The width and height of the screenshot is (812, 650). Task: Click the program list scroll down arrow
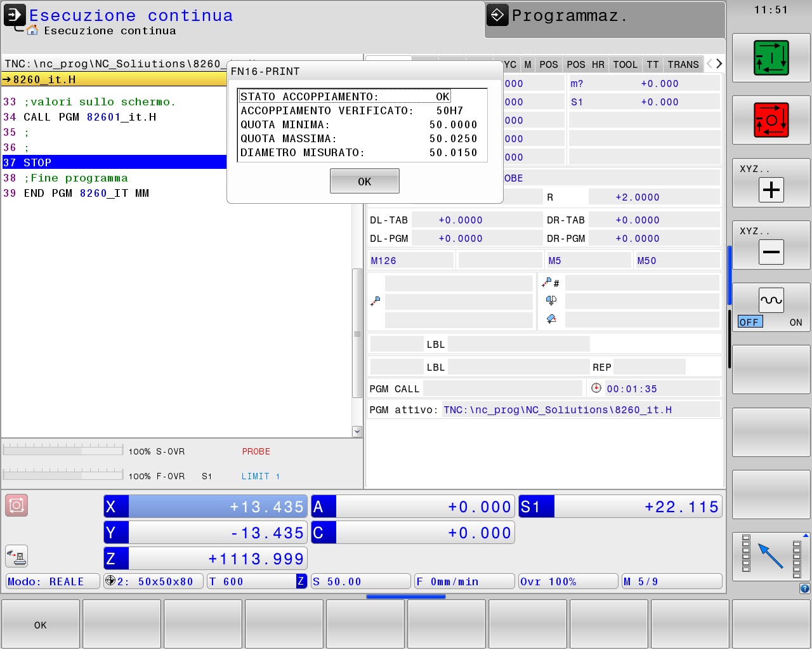357,432
